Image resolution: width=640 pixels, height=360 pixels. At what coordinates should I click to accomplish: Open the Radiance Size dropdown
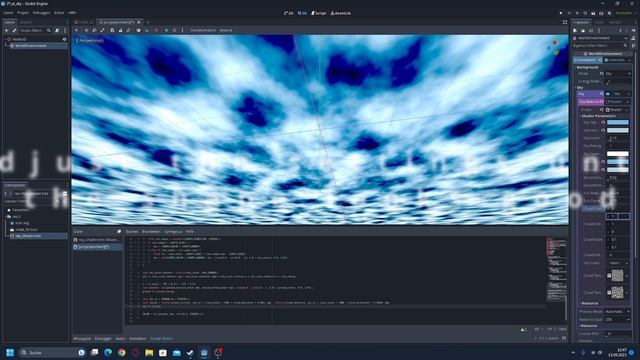tap(618, 320)
